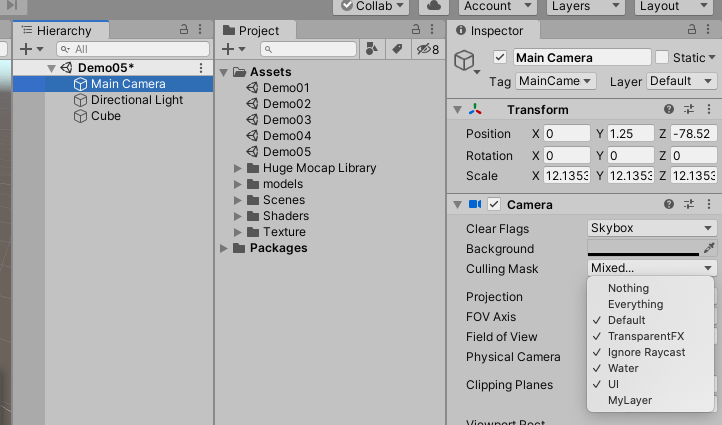Open the Clear Flags dropdown
The width and height of the screenshot is (722, 425).
tap(652, 228)
